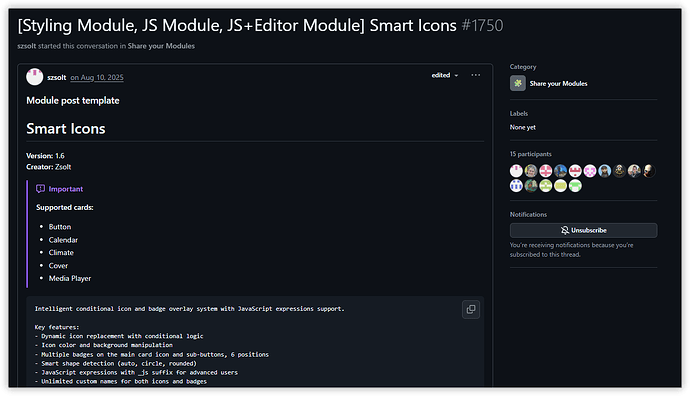The image size is (690, 396).
Task: Click the fifth participant avatar in top row
Action: tap(575, 171)
